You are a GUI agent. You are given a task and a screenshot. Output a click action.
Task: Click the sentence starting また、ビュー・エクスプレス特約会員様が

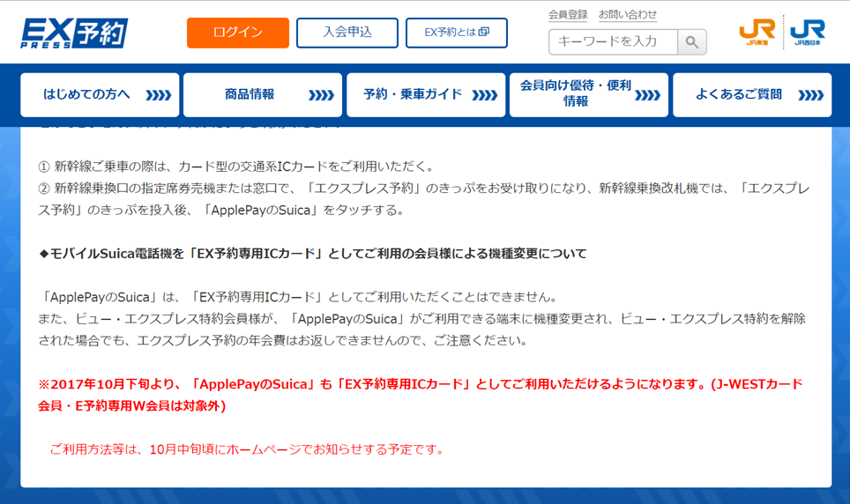[x=421, y=330]
